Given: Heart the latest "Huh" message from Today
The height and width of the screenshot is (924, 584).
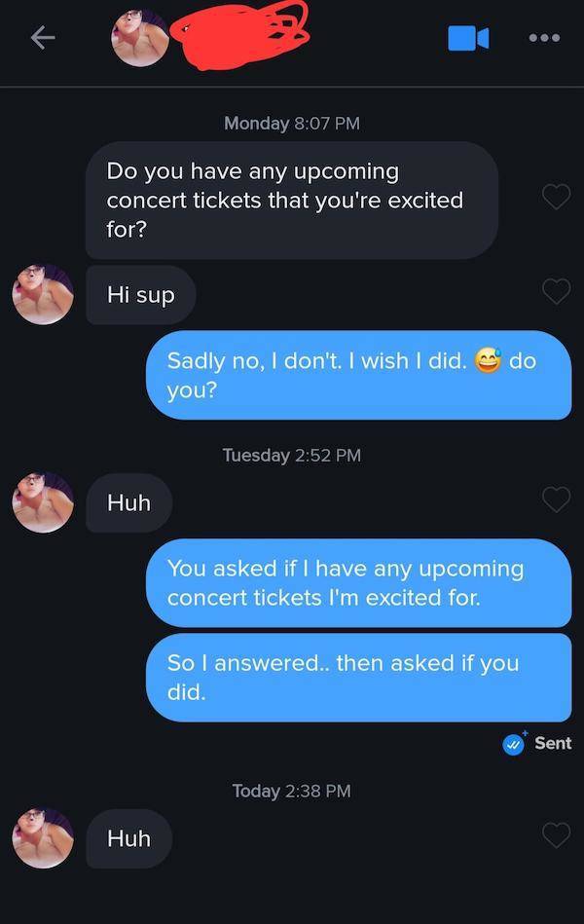Looking at the screenshot, I should pyautogui.click(x=556, y=834).
